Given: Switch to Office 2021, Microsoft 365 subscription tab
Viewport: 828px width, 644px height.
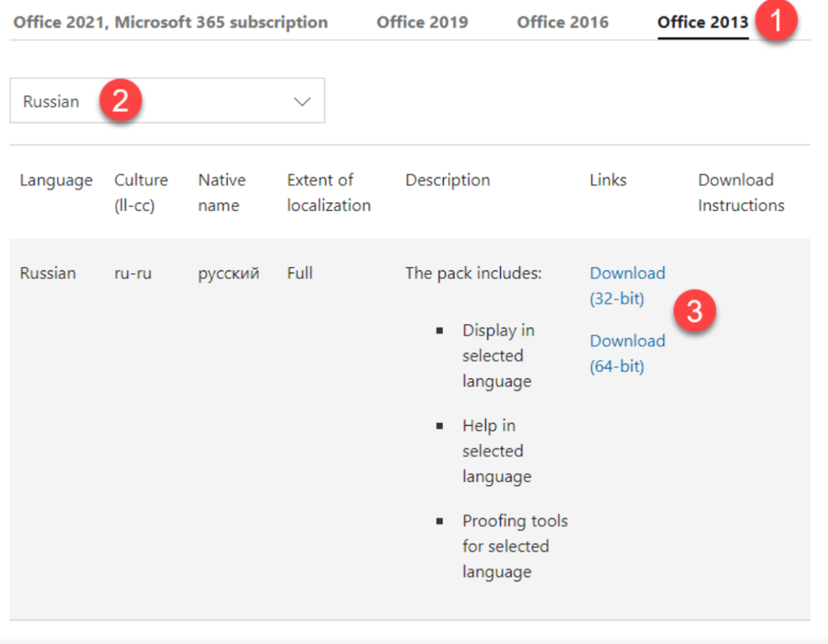Looking at the screenshot, I should (x=170, y=22).
